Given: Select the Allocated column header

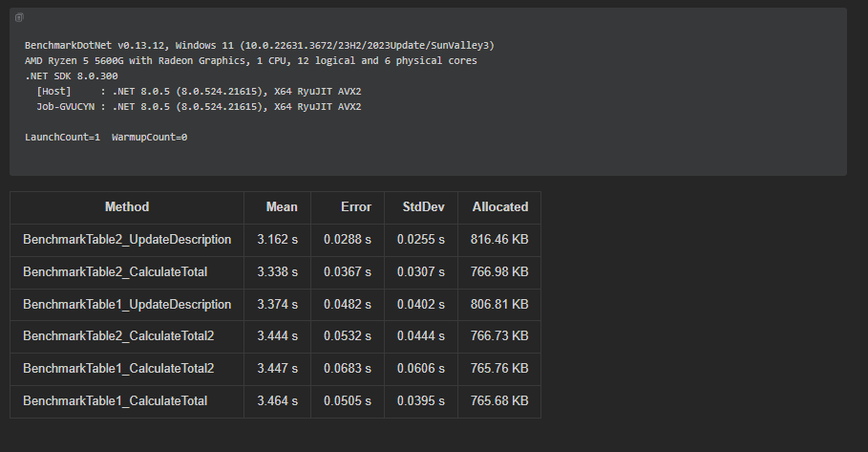Looking at the screenshot, I should tap(500, 207).
